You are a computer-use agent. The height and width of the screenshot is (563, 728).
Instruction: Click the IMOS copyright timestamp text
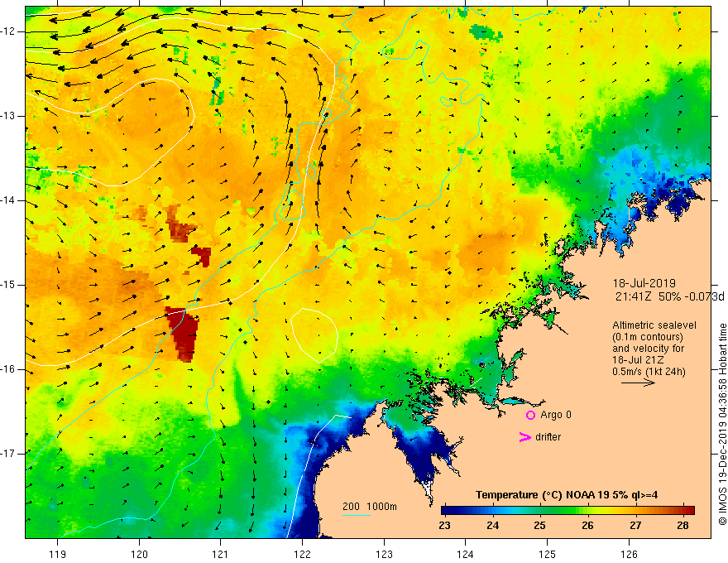[x=722, y=424]
